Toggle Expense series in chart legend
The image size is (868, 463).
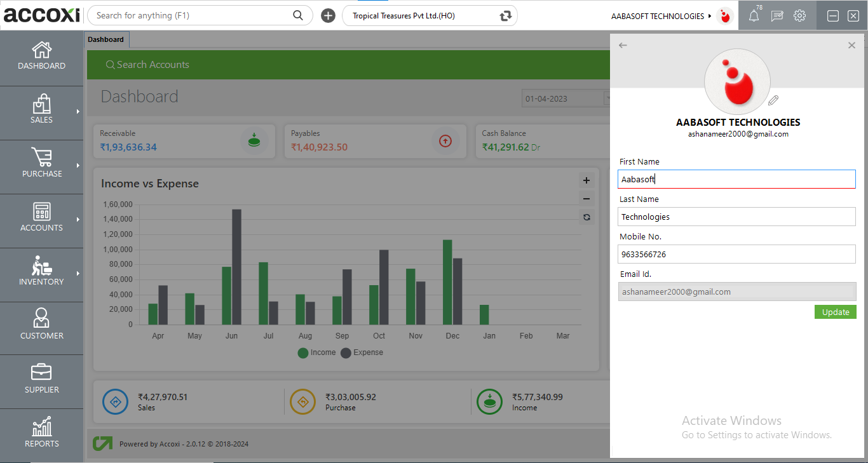pos(362,352)
